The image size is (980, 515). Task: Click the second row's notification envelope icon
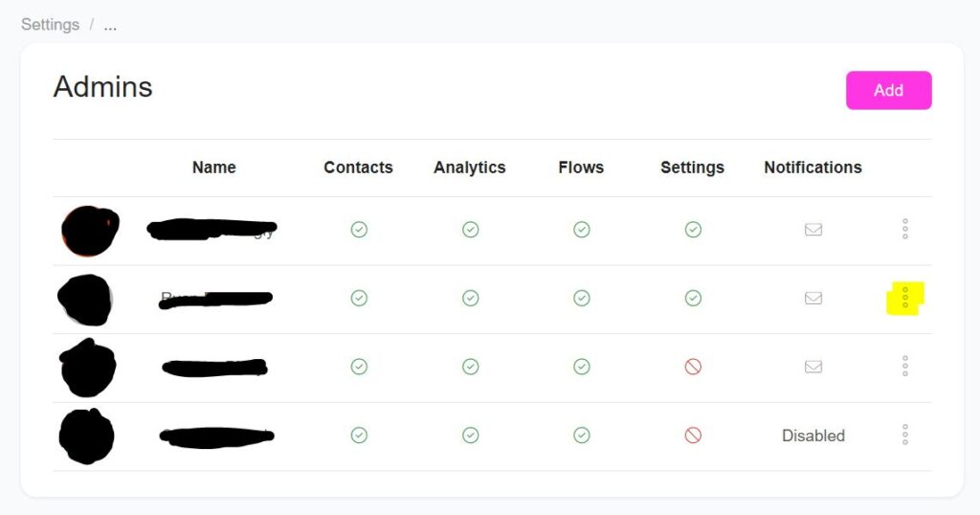[x=813, y=298]
